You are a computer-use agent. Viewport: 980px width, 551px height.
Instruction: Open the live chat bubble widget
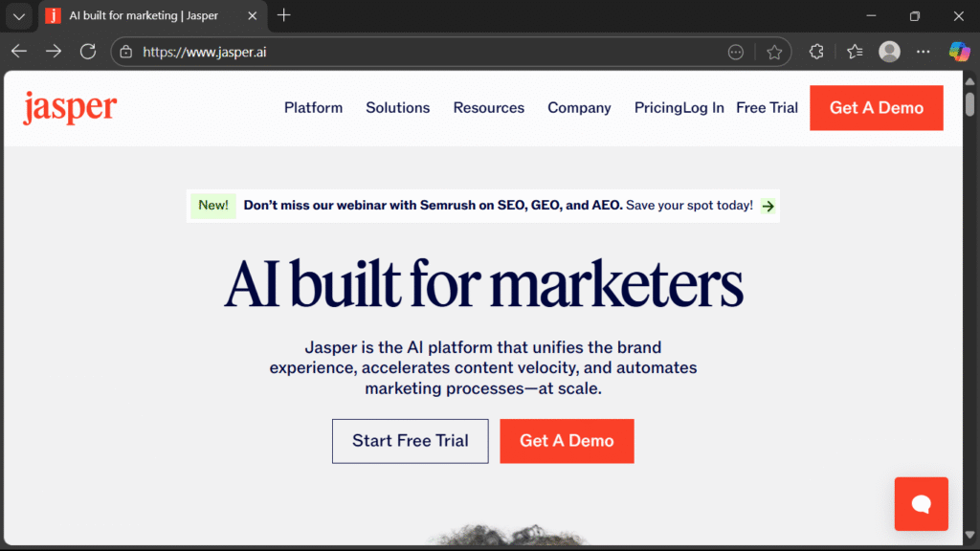[921, 504]
